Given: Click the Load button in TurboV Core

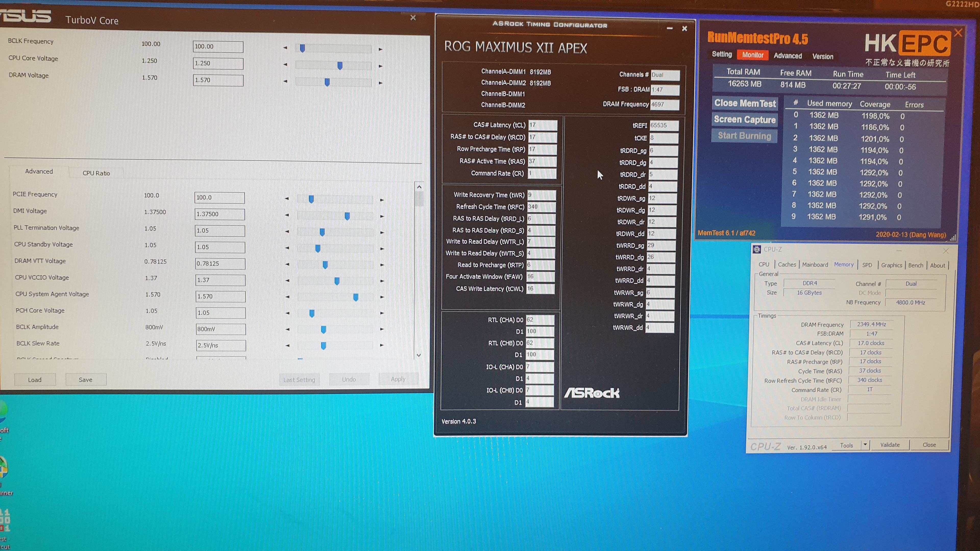Looking at the screenshot, I should [35, 380].
